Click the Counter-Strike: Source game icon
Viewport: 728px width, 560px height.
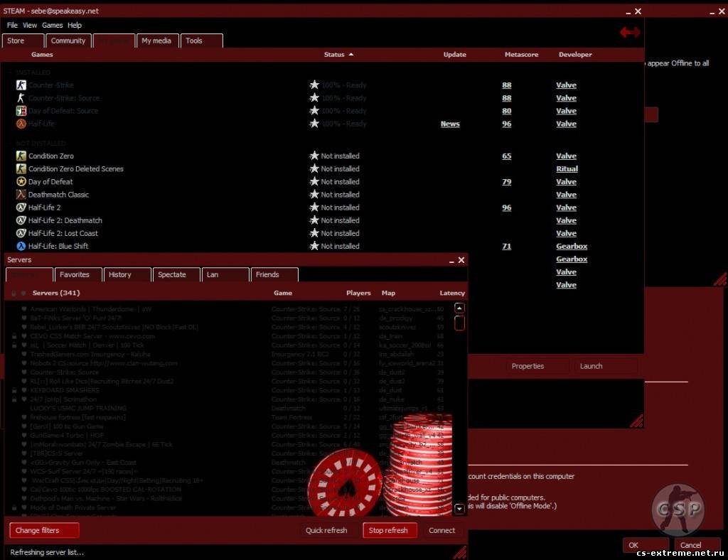click(x=21, y=98)
